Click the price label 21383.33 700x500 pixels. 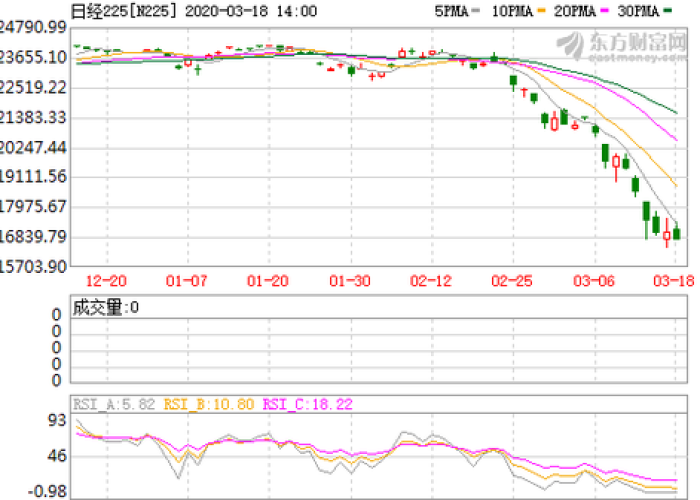tap(33, 117)
